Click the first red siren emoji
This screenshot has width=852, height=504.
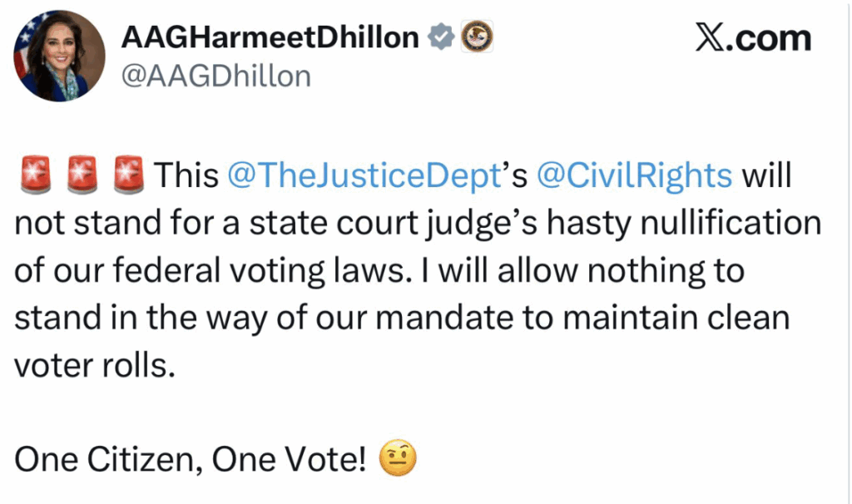click(32, 175)
